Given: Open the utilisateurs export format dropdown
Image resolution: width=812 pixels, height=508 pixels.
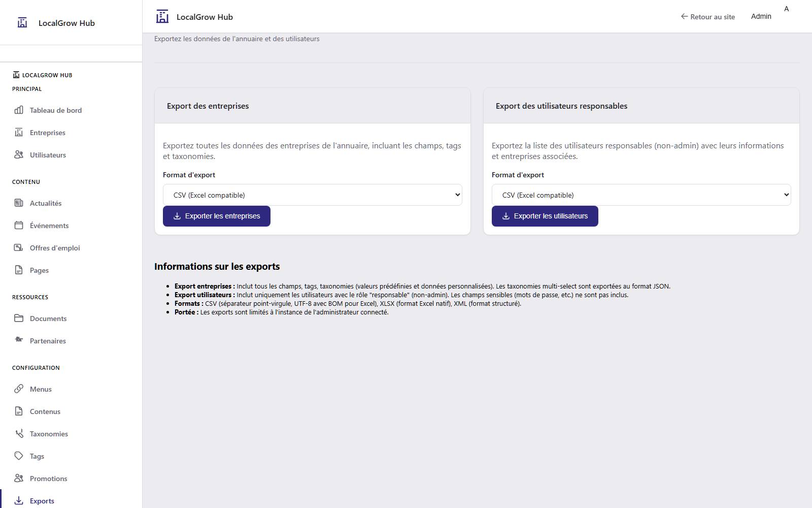Looking at the screenshot, I should (640, 195).
